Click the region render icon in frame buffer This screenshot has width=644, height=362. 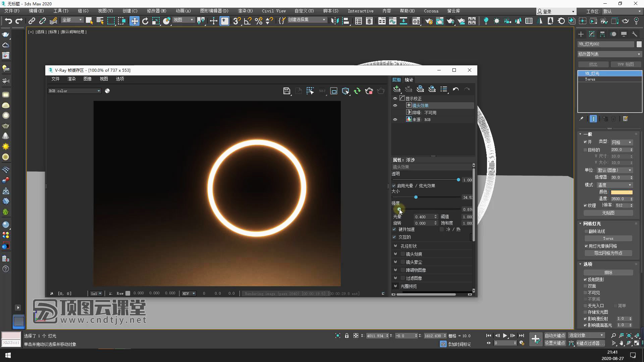click(x=333, y=91)
